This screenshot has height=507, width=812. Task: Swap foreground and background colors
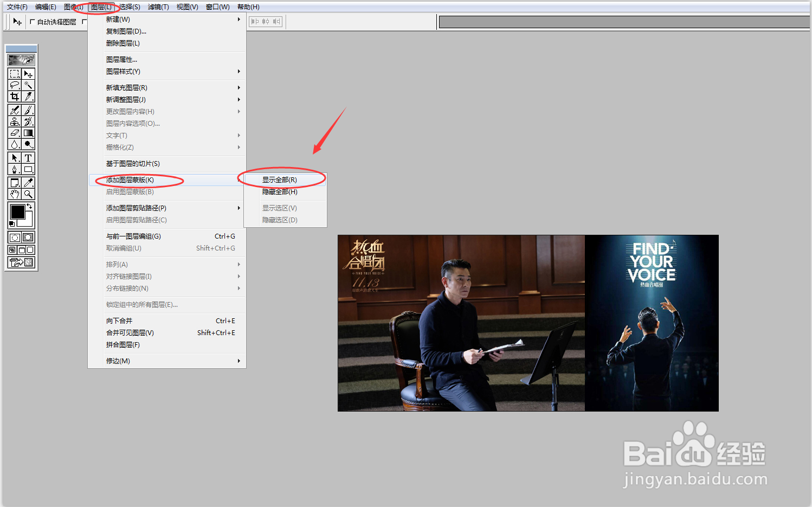tap(29, 207)
